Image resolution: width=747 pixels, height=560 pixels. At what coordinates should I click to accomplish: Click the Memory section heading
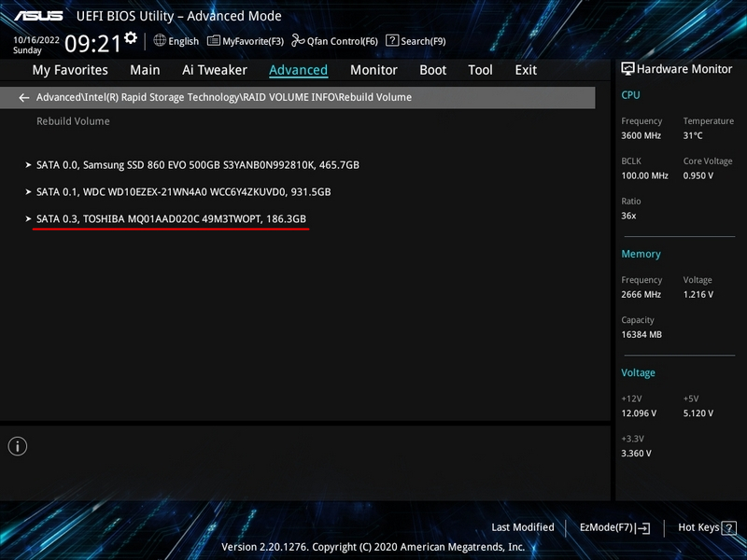pos(641,254)
